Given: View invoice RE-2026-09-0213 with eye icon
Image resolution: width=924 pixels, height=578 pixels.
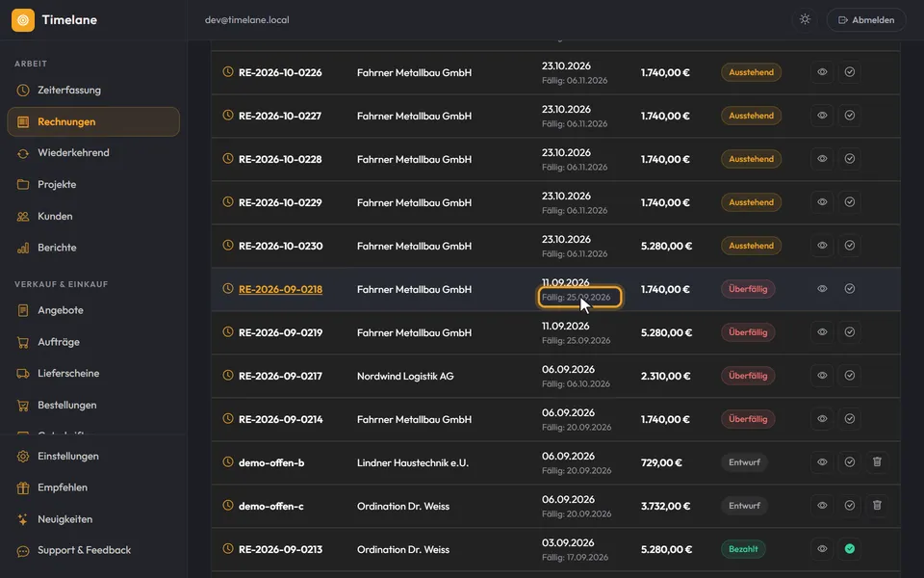Looking at the screenshot, I should [x=822, y=549].
